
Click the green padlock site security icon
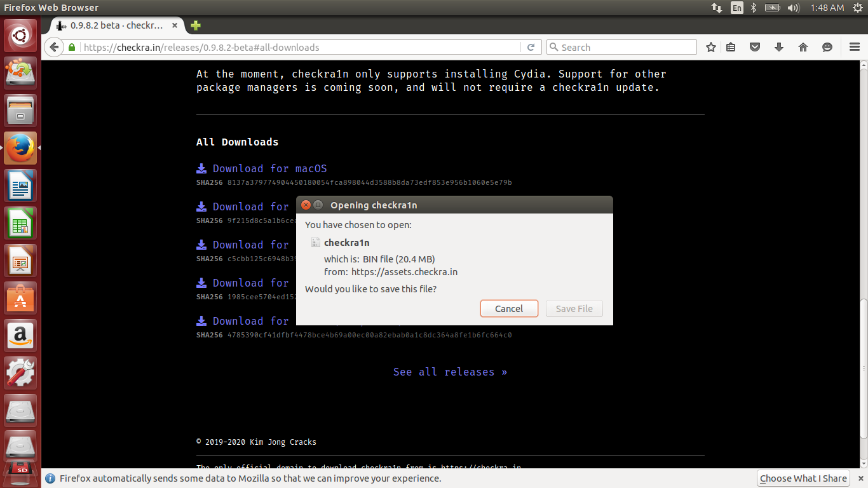point(72,47)
